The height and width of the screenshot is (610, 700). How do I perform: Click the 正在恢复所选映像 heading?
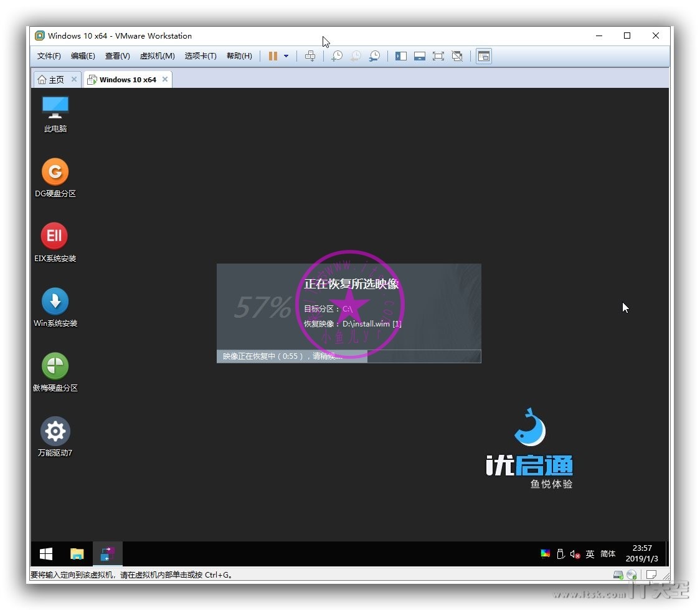coord(351,284)
